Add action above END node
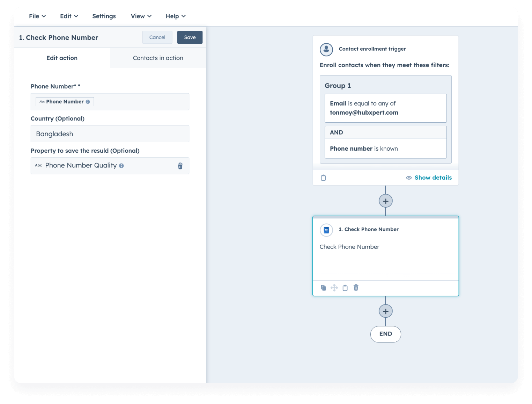Viewport: 532px width, 404px height. click(385, 311)
